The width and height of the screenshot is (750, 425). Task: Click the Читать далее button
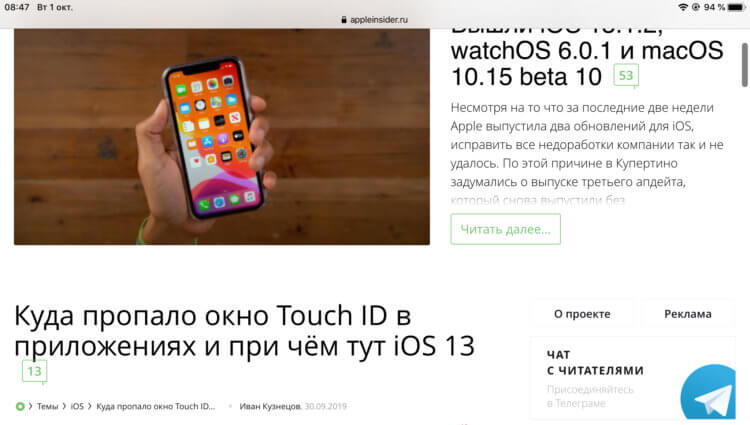(505, 229)
